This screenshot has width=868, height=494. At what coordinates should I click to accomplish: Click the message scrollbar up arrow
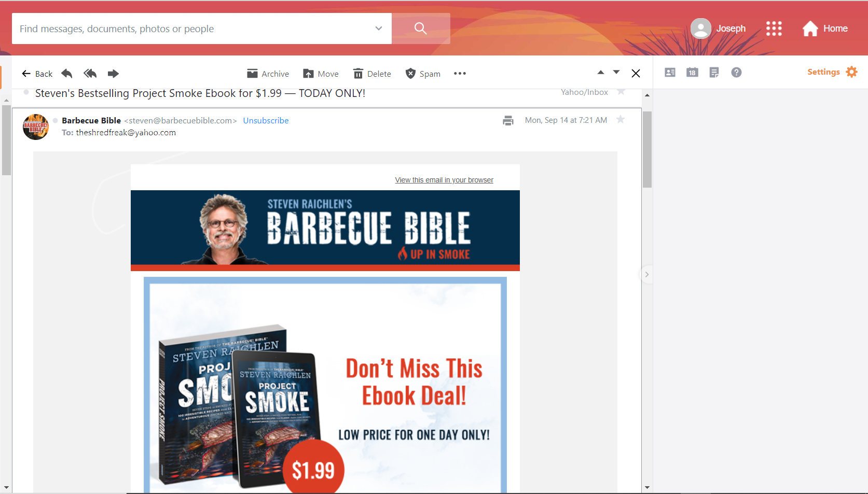click(x=647, y=95)
